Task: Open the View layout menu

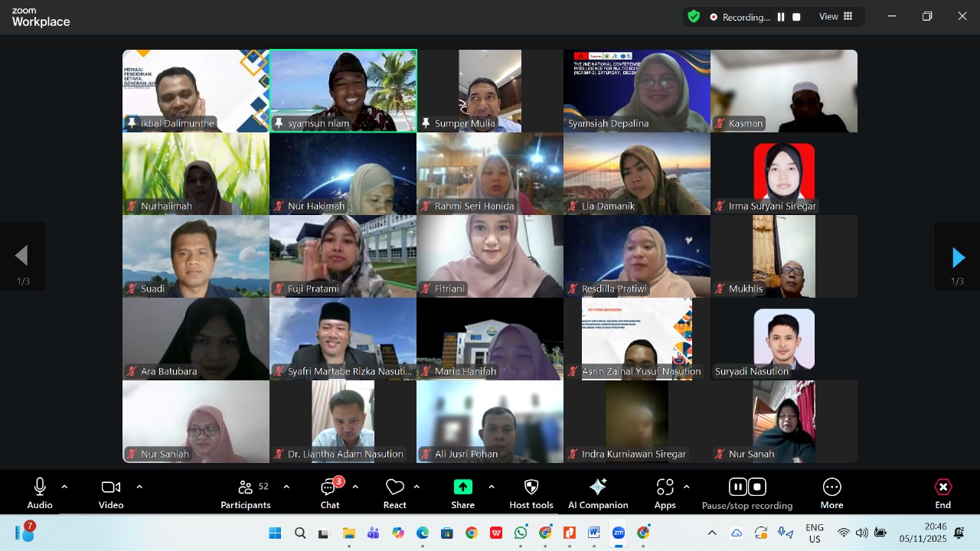Action: 836,17
